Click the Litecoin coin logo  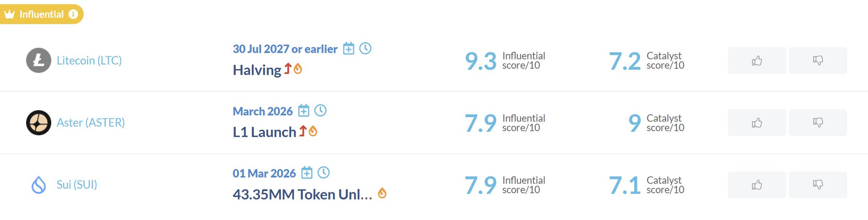point(39,60)
